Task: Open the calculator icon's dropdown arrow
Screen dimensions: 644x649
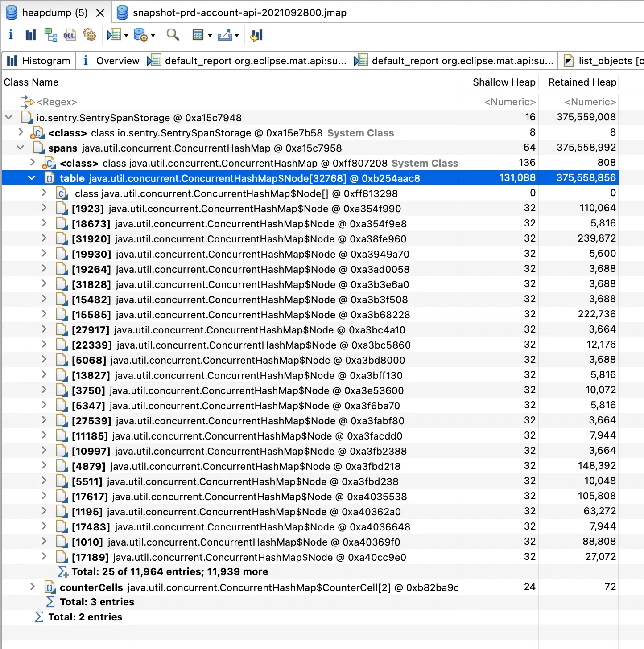Action: (210, 35)
